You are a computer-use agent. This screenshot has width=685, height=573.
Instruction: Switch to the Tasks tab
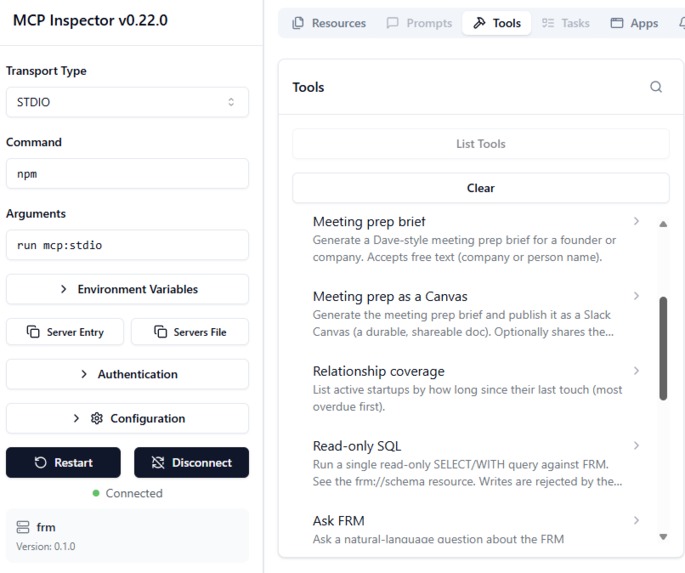coord(565,23)
